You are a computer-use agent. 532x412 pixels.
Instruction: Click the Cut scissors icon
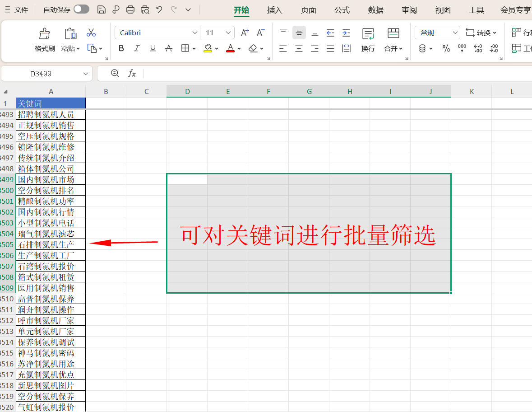[x=91, y=33]
